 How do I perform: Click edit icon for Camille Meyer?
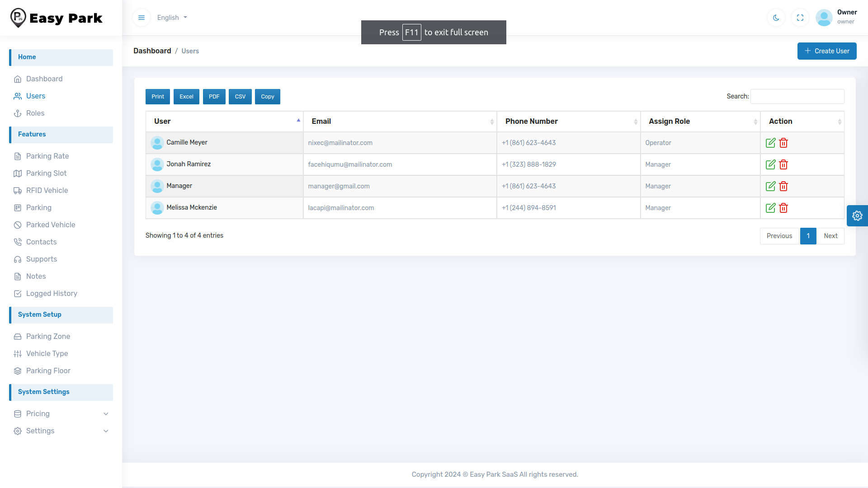(x=770, y=143)
